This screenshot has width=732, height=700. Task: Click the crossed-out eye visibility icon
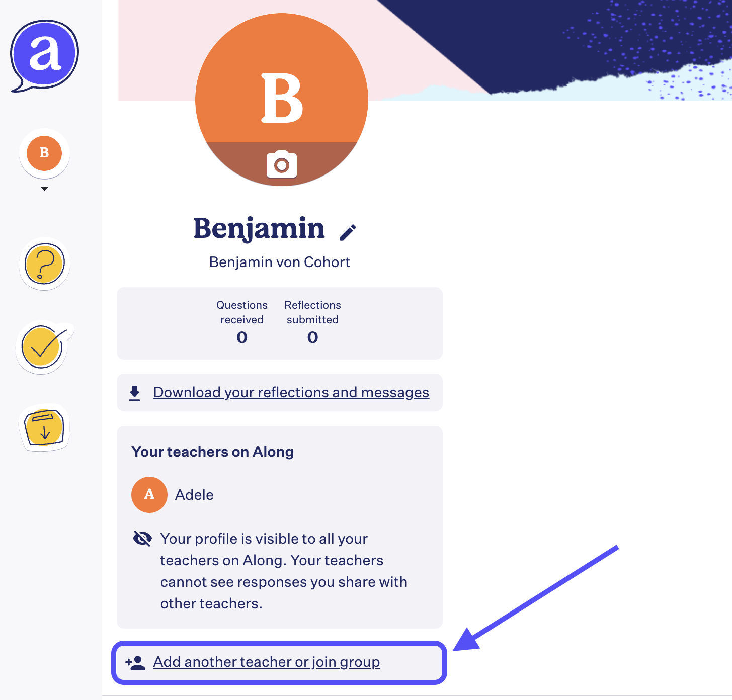(142, 539)
